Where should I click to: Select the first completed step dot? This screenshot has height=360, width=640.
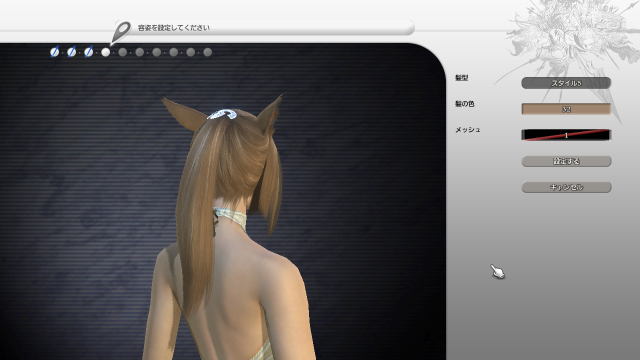(54, 52)
